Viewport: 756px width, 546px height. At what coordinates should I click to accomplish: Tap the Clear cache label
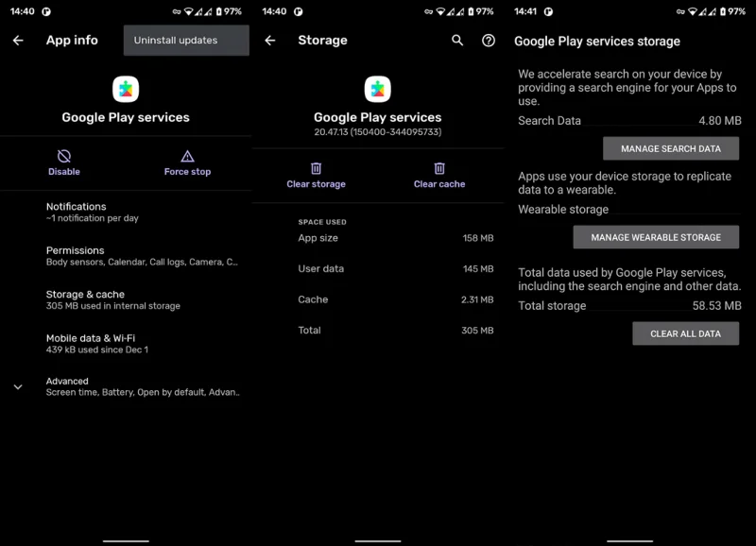[439, 184]
